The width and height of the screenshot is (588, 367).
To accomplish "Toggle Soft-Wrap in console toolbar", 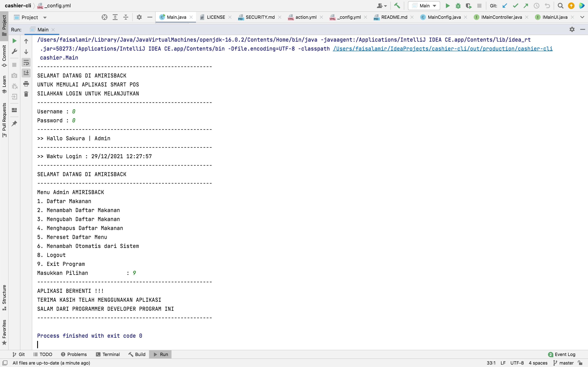I will (x=26, y=63).
